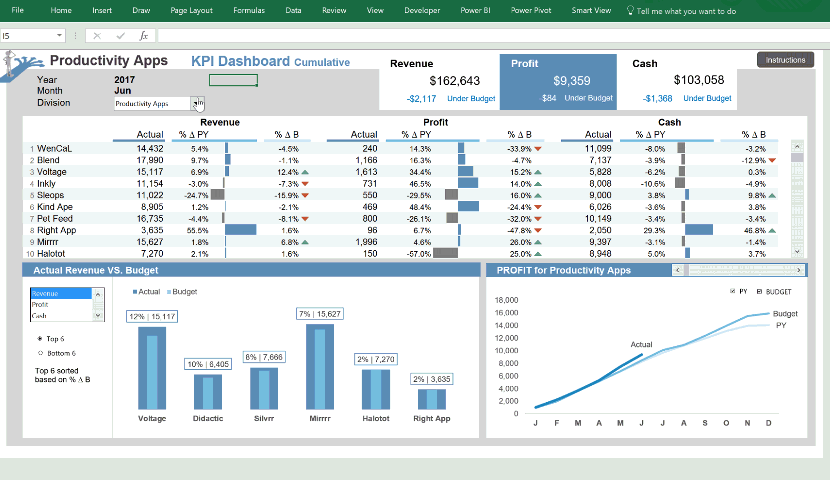Click the Insert Function fx icon

click(144, 35)
